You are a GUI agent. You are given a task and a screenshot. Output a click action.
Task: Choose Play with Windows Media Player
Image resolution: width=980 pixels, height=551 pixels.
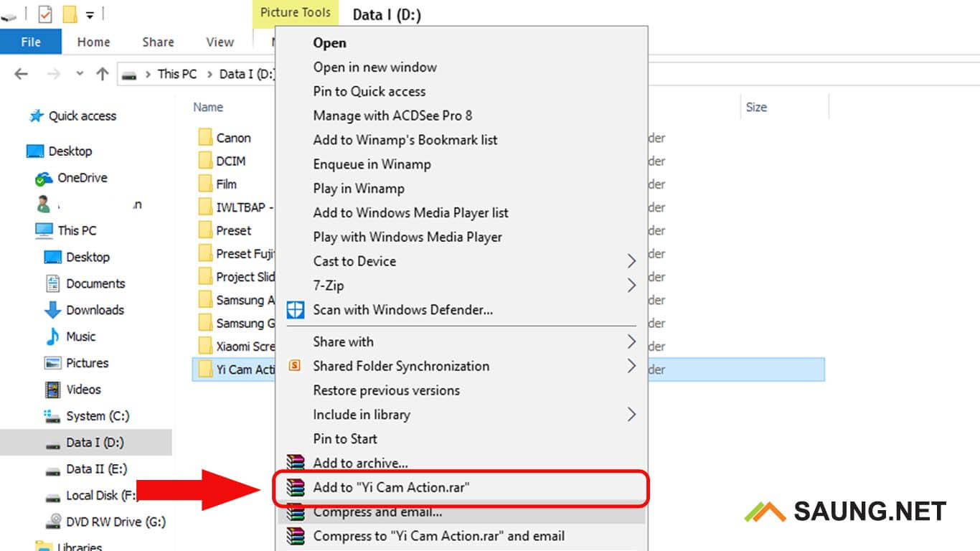pyautogui.click(x=407, y=237)
